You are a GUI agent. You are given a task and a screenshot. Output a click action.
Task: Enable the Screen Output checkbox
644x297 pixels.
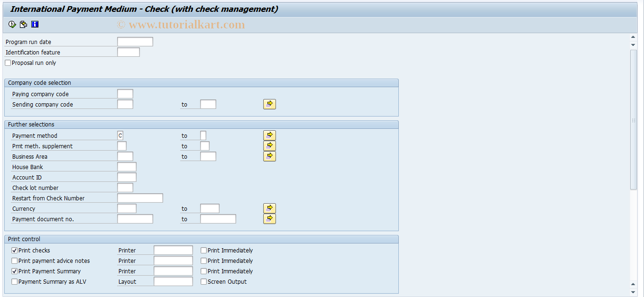(x=204, y=281)
